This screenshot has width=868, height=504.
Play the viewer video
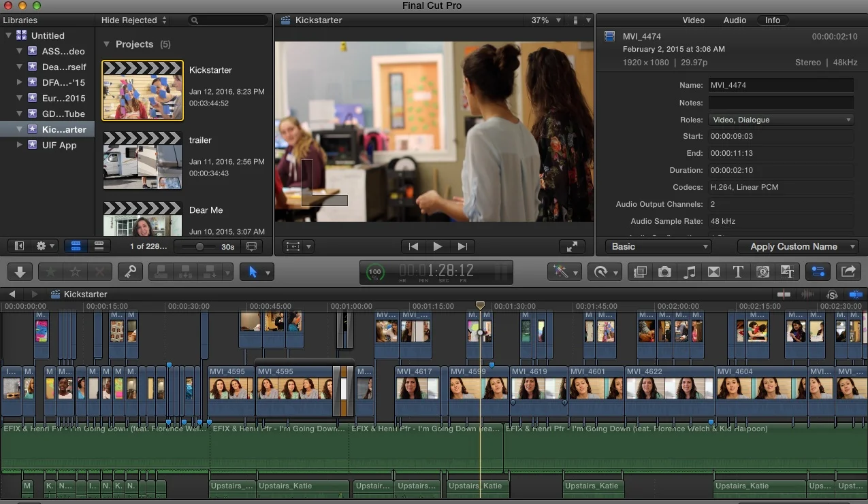[438, 246]
